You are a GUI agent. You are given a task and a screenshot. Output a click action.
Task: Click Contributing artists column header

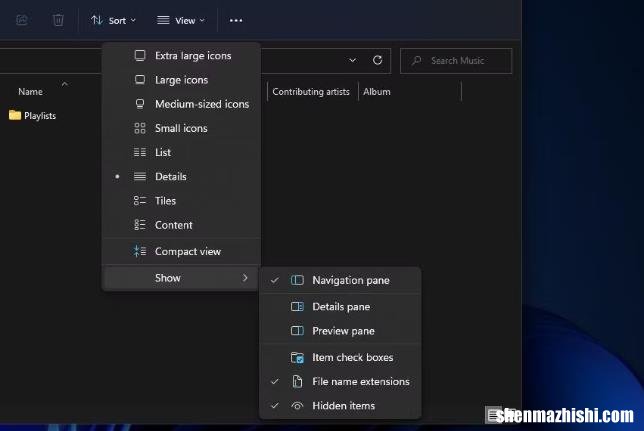click(x=311, y=92)
